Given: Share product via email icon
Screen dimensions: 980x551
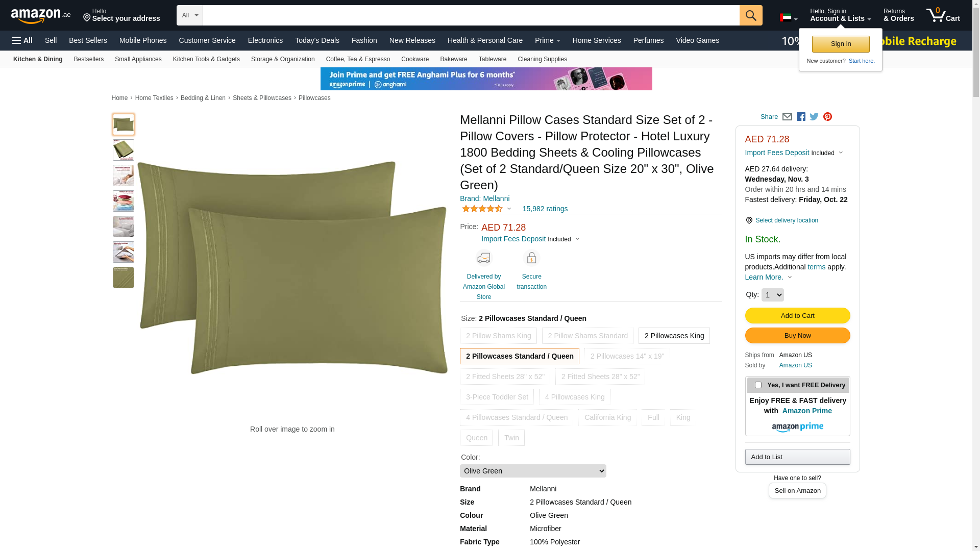Looking at the screenshot, I should coord(787,117).
